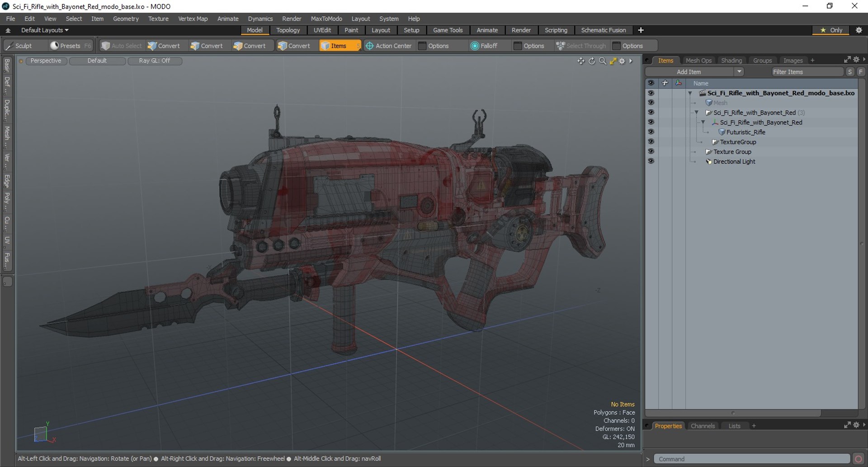Toggle the Select Through option
Viewport: 868px width, 467px height.
581,46
